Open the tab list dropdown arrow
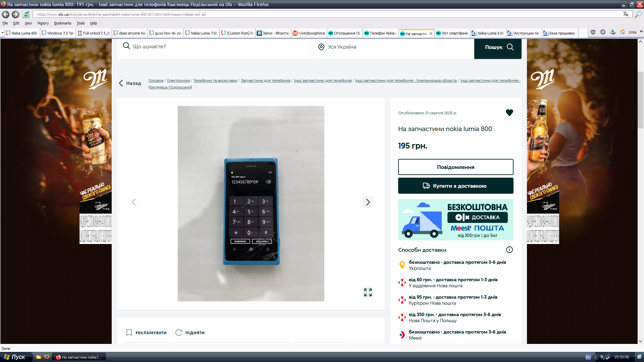 coord(2,33)
